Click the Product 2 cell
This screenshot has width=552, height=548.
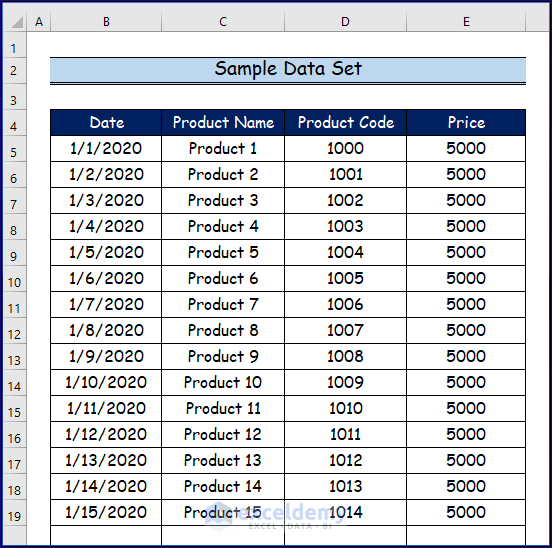223,175
